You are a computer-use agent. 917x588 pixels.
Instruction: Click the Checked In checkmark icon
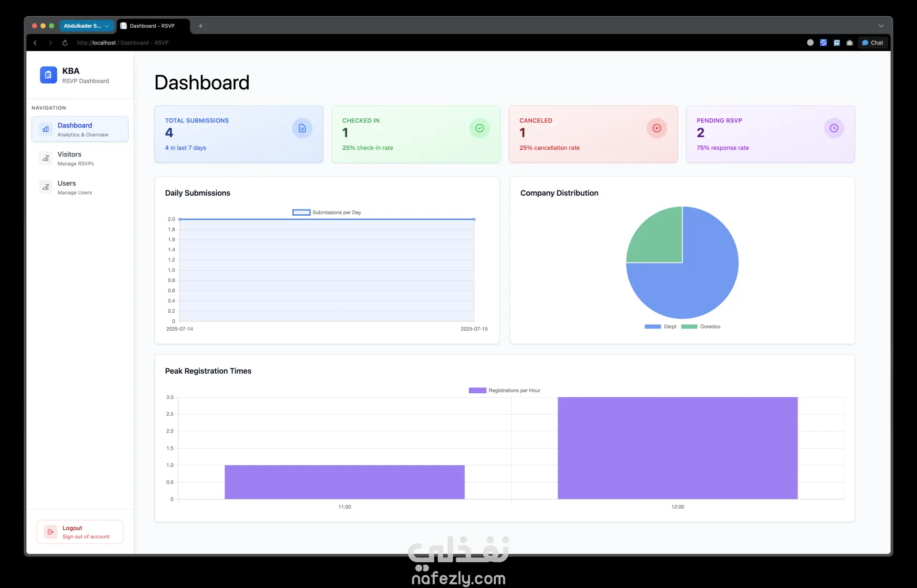(479, 128)
